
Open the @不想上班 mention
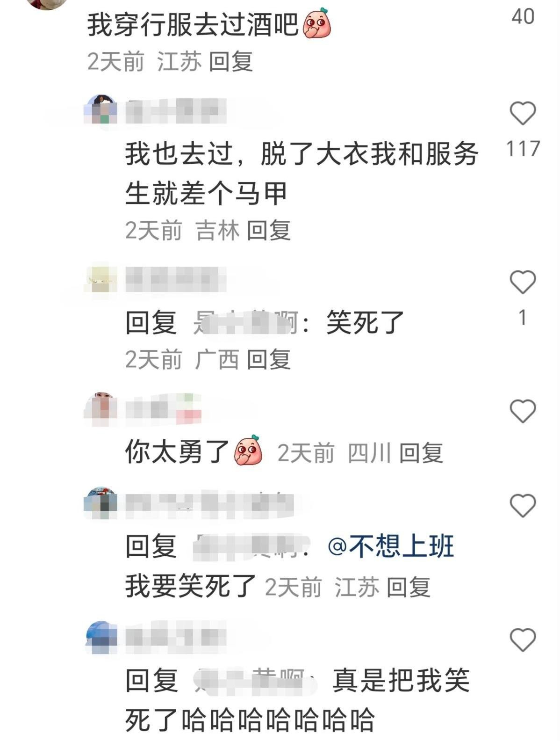coord(391,546)
